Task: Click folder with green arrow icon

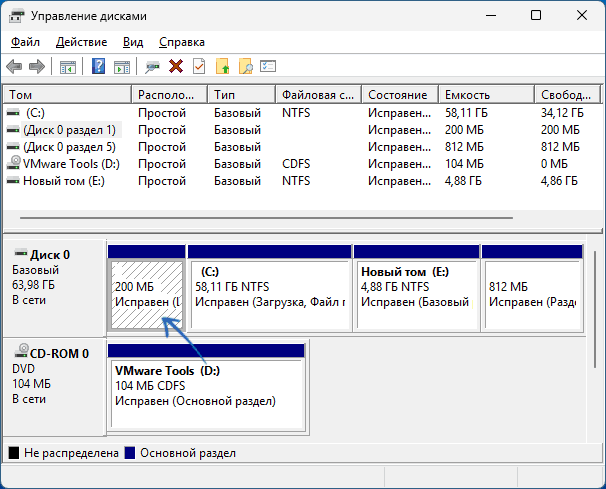Action: coord(223,66)
